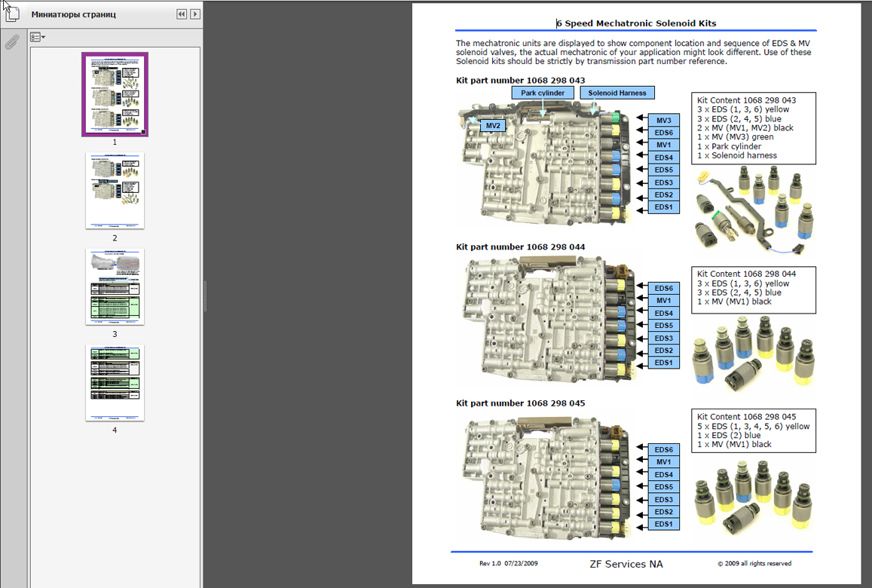Image resolution: width=872 pixels, height=588 pixels.
Task: Click the right-arrow expand button in panel header
Action: [195, 14]
